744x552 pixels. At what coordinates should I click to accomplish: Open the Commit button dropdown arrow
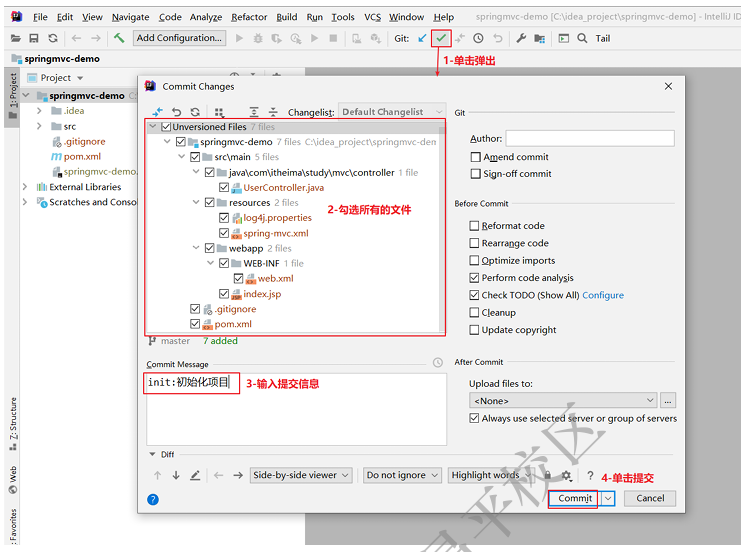coord(608,498)
